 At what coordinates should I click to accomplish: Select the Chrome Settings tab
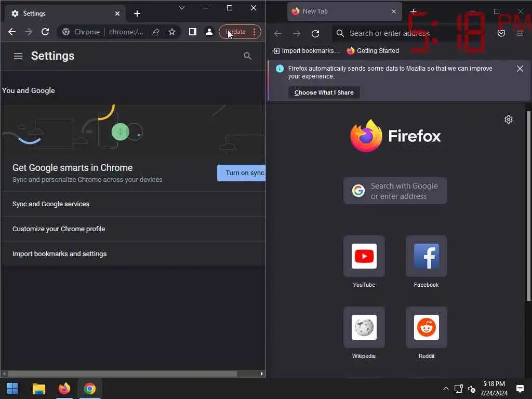pyautogui.click(x=65, y=14)
